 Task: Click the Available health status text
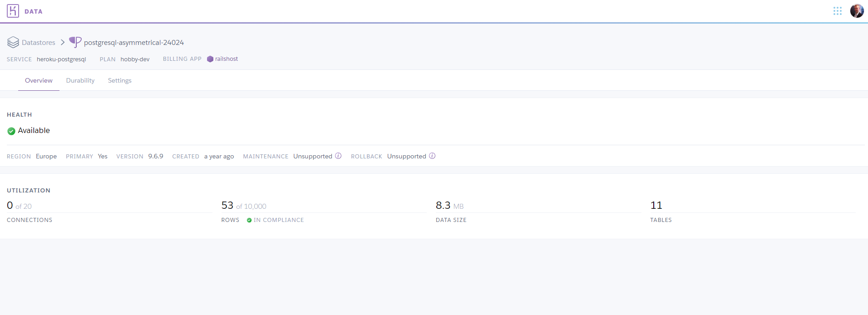point(34,130)
